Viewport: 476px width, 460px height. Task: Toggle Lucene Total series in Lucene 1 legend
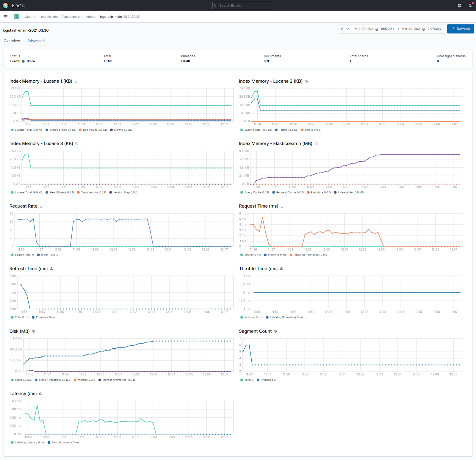tap(26, 130)
